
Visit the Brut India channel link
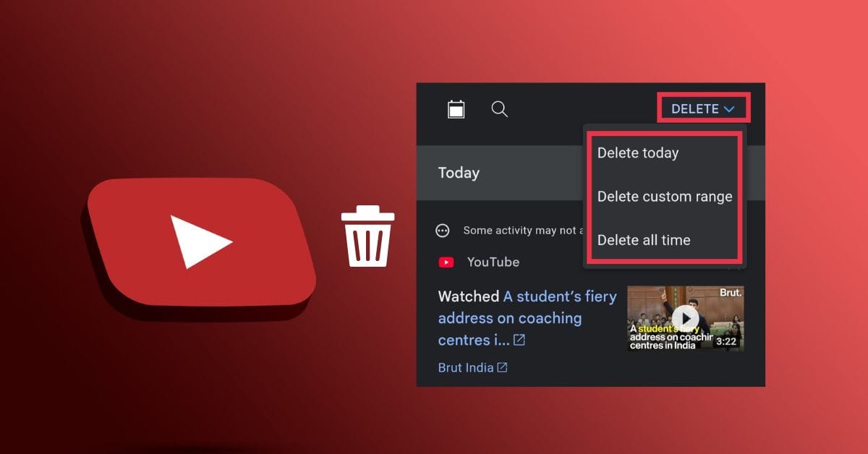[x=466, y=367]
